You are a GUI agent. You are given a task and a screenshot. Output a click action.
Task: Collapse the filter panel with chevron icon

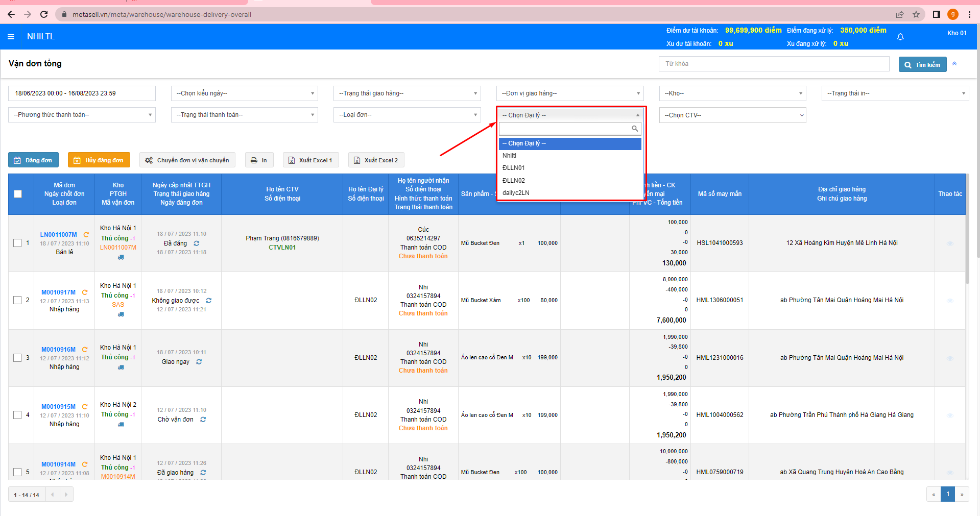pos(954,64)
